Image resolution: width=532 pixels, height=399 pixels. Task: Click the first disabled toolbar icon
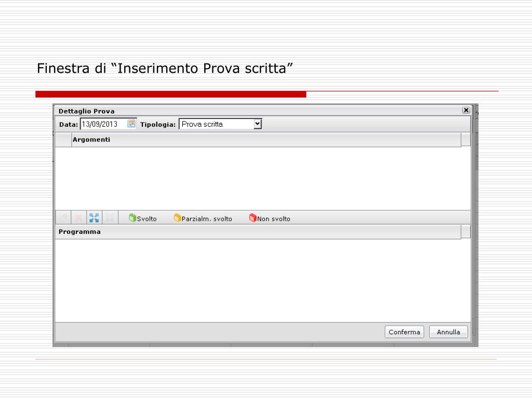pyautogui.click(x=64, y=218)
